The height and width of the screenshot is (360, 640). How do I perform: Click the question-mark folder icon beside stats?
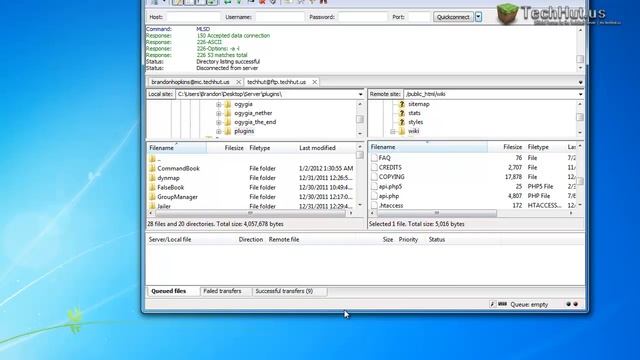coord(402,113)
